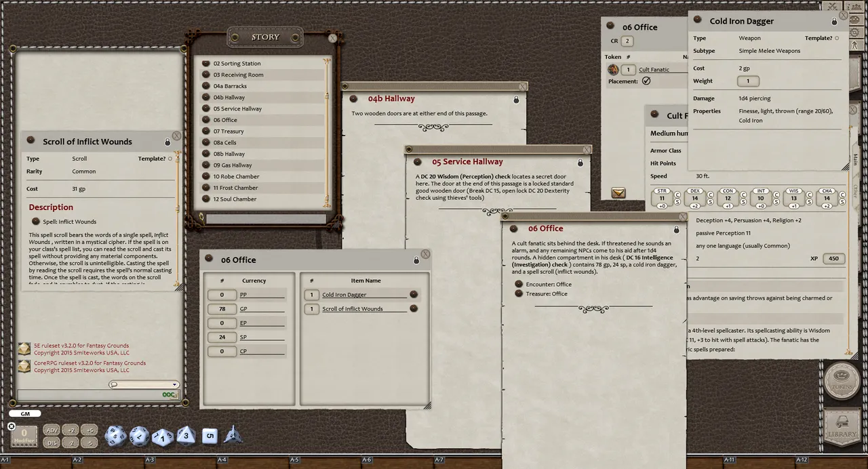This screenshot has height=469, width=868.
Task: Click the 06 Office parcel window drag icon
Action: coord(210,260)
